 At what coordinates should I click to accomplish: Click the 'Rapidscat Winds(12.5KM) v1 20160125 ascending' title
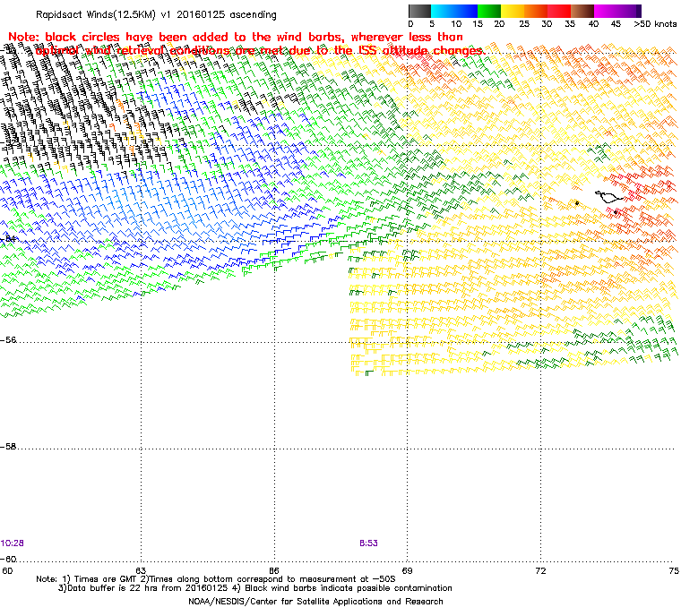pyautogui.click(x=156, y=14)
